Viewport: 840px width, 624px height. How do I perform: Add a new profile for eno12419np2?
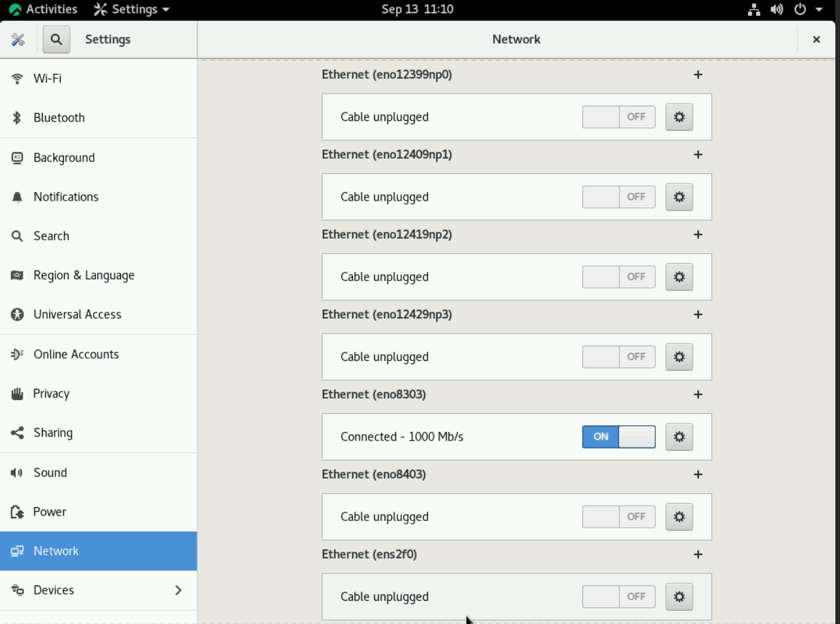coord(698,235)
